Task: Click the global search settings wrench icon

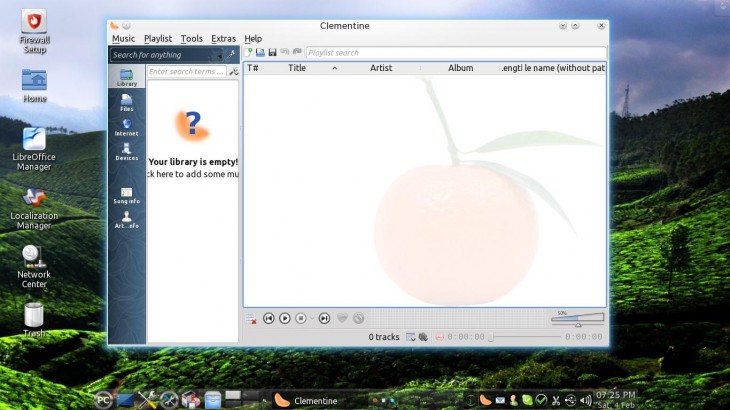Action: click(x=231, y=54)
